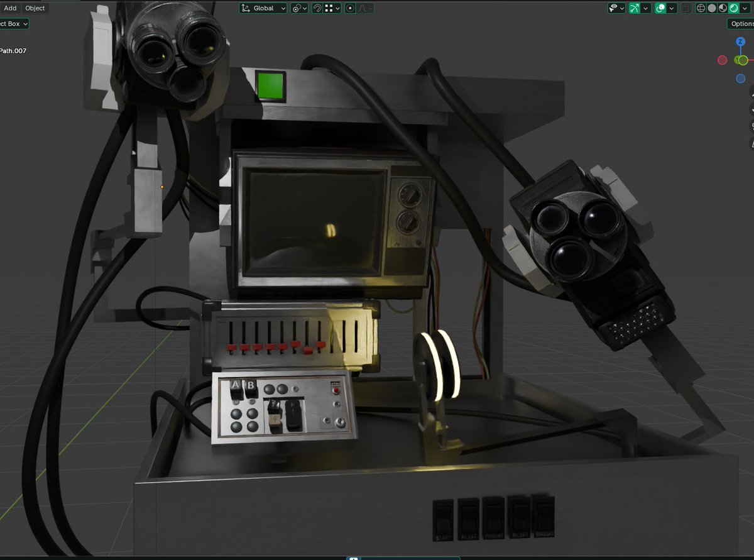The height and width of the screenshot is (560, 754).
Task: Toggle the Show Gizmo button
Action: pyautogui.click(x=635, y=8)
